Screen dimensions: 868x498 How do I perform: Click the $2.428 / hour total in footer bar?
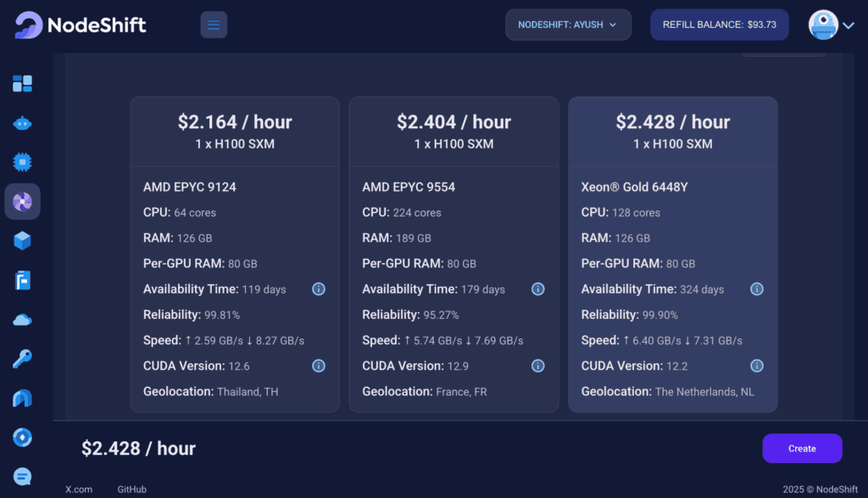(x=138, y=449)
